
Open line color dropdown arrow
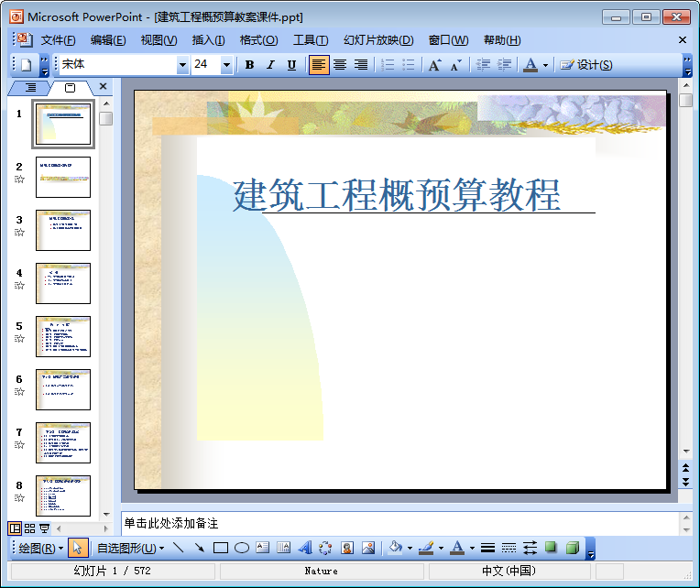coord(441,548)
